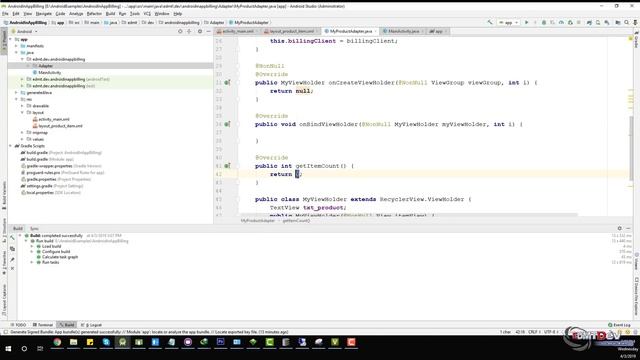Open the VCS menu
The height and width of the screenshot is (360, 640).
[147, 14]
